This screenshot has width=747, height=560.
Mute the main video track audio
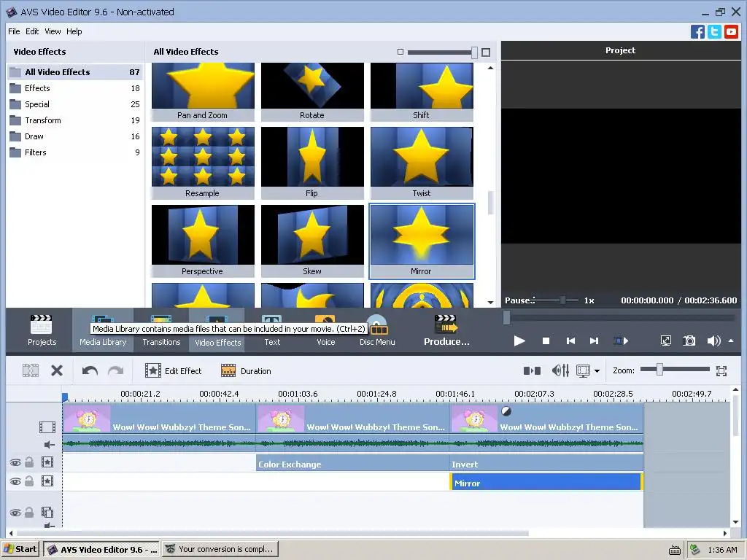[49, 445]
